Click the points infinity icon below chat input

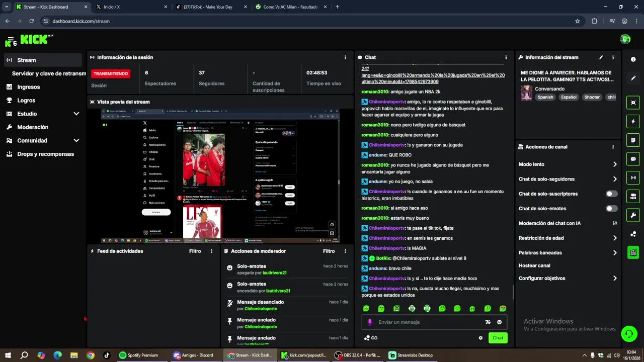371,338
